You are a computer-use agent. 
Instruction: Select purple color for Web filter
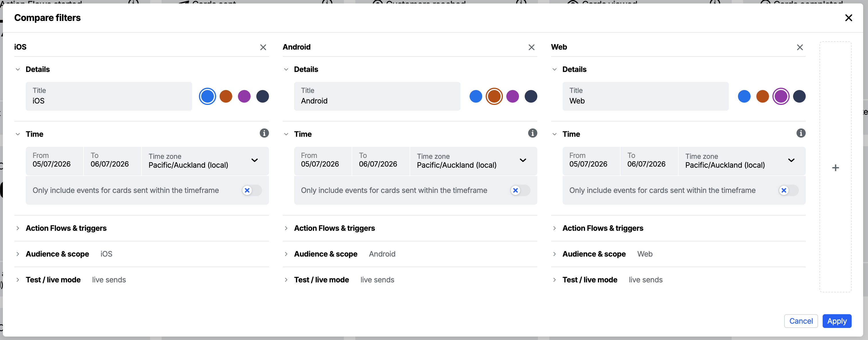coord(781,96)
